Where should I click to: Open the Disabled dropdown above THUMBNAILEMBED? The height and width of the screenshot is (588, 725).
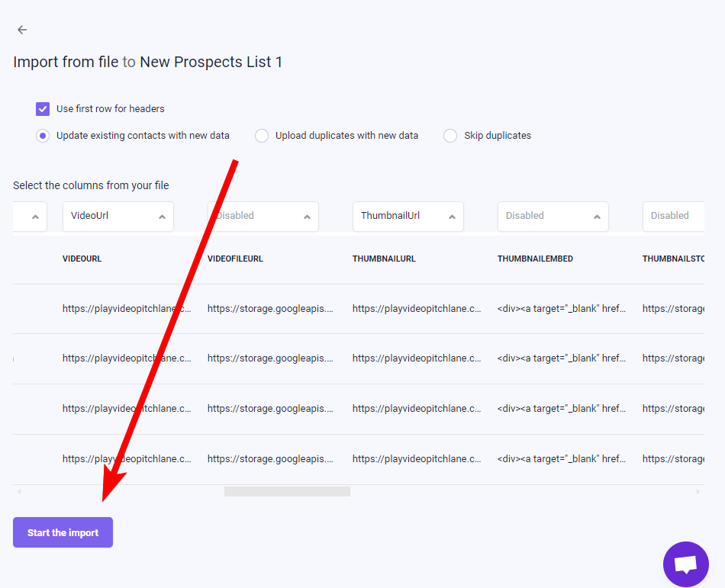coord(553,216)
